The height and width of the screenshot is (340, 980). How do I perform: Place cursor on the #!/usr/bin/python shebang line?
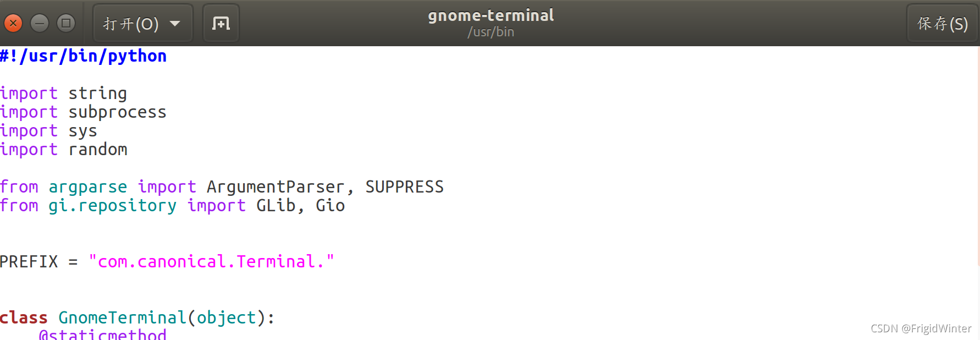(84, 56)
